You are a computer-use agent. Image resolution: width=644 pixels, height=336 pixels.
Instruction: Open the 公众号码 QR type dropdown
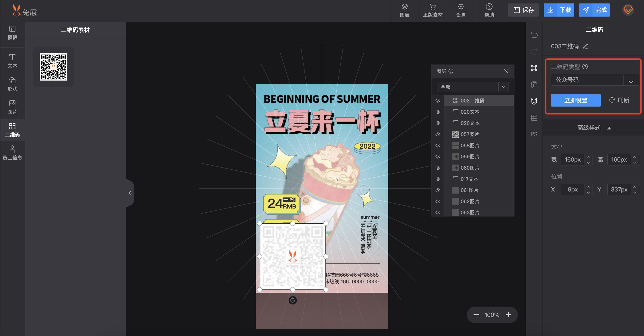(x=595, y=80)
